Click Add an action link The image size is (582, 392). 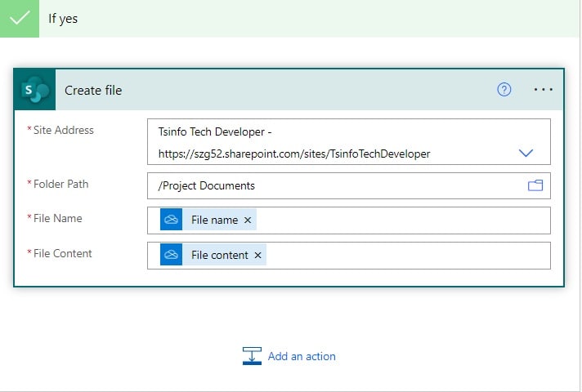tap(302, 356)
